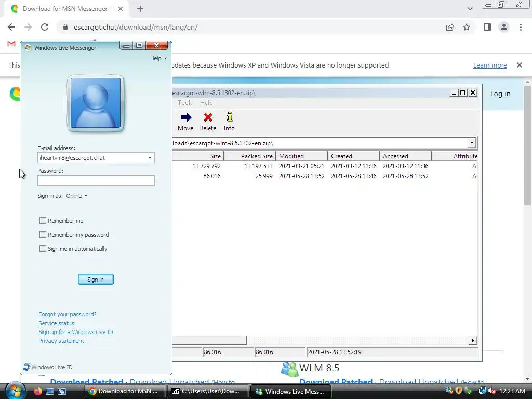The width and height of the screenshot is (532, 399).
Task: Open Chrome tab search chevron
Action: pos(470,9)
